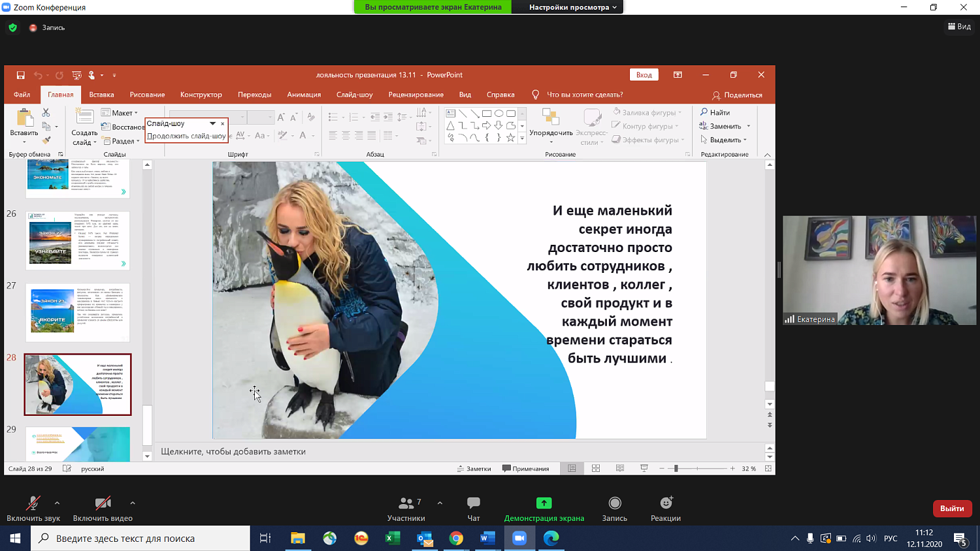The height and width of the screenshot is (551, 980).
Task: Turn on camera with Включить видео
Action: [103, 509]
